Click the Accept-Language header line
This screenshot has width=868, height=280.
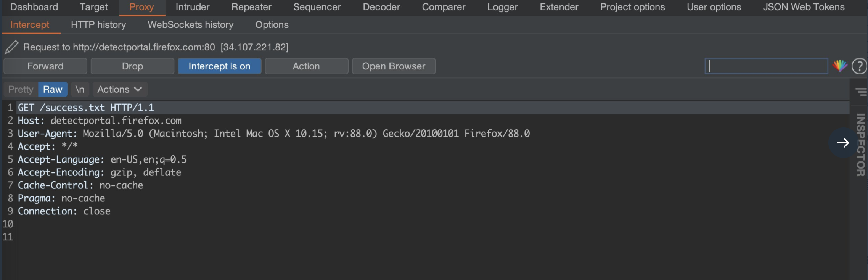click(102, 159)
